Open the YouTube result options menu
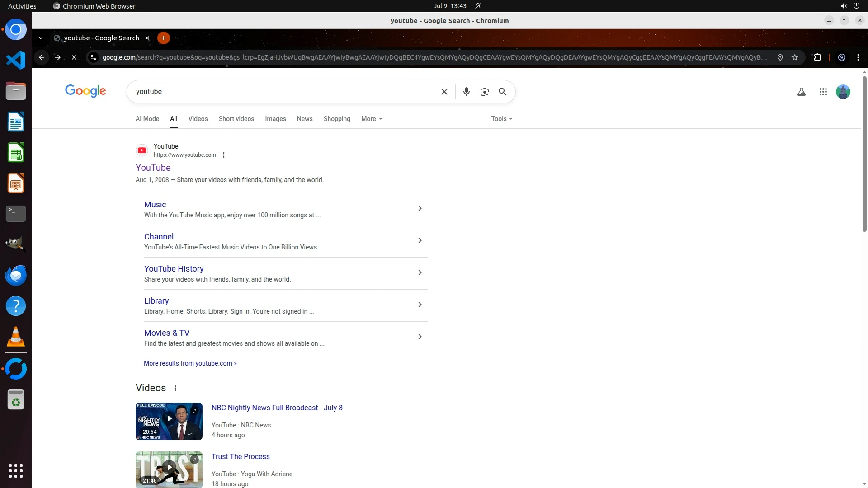 (x=223, y=155)
